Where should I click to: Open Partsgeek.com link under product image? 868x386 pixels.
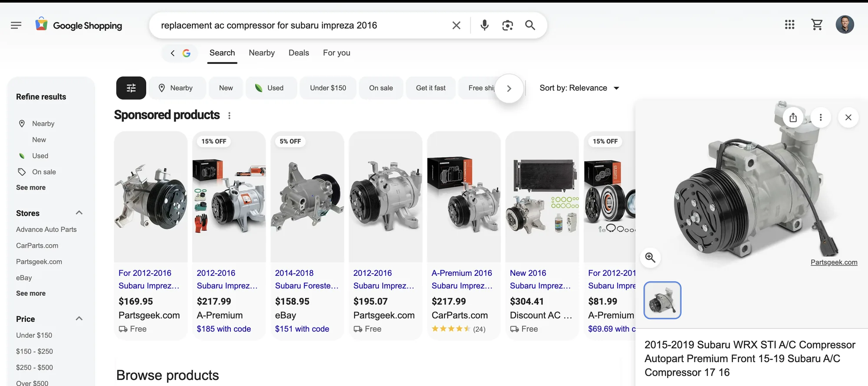coord(834,262)
